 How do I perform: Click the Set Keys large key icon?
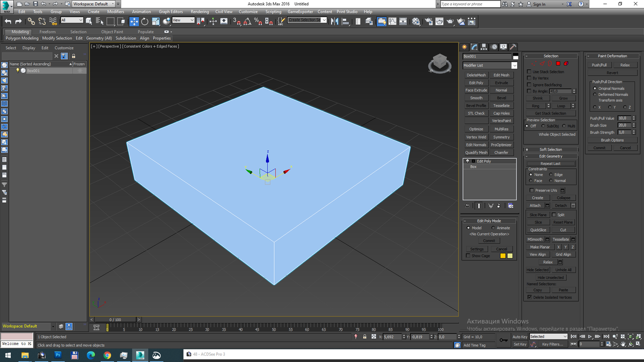pos(504,340)
